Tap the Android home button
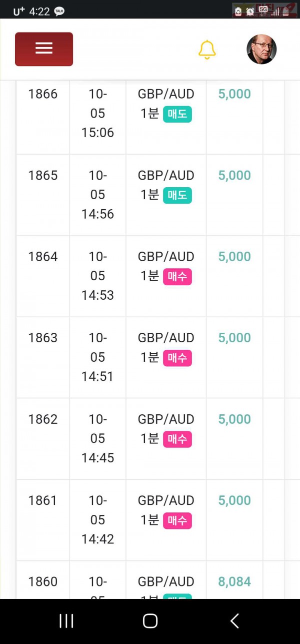Screen dimensions: 300x644 [150, 621]
